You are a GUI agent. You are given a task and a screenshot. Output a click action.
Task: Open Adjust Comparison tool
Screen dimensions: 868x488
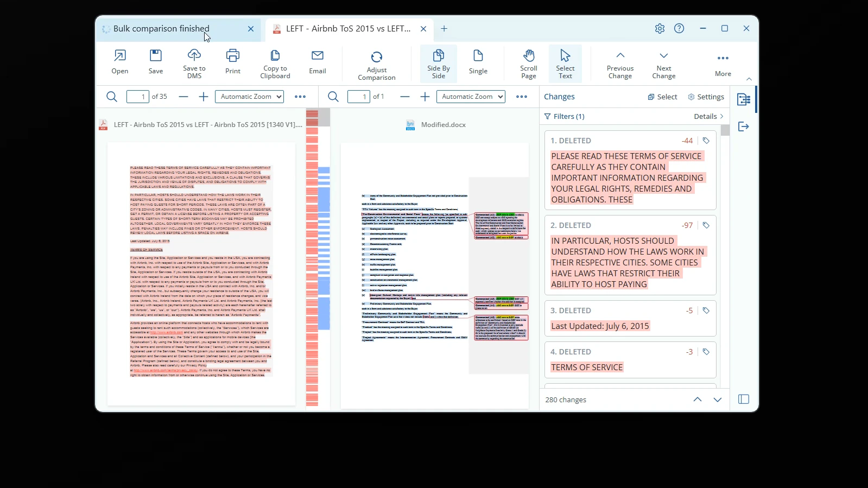click(377, 65)
